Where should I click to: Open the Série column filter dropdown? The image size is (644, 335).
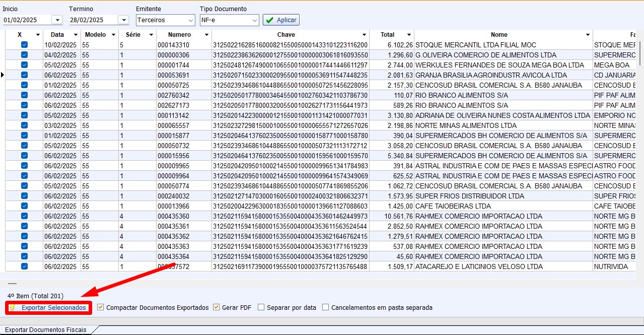(151, 35)
